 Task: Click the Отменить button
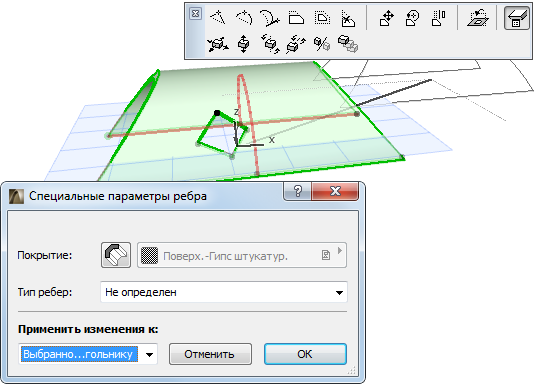pyautogui.click(x=210, y=354)
